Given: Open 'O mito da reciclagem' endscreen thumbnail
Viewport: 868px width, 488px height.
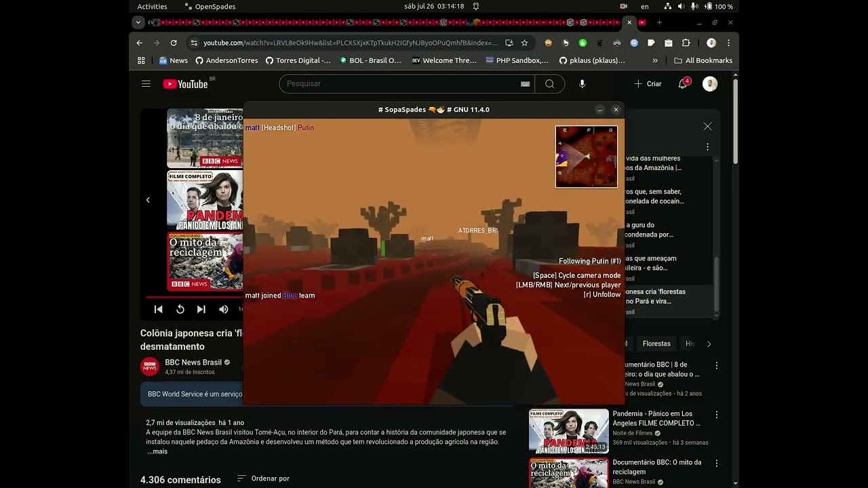Looking at the screenshot, I should [205, 262].
